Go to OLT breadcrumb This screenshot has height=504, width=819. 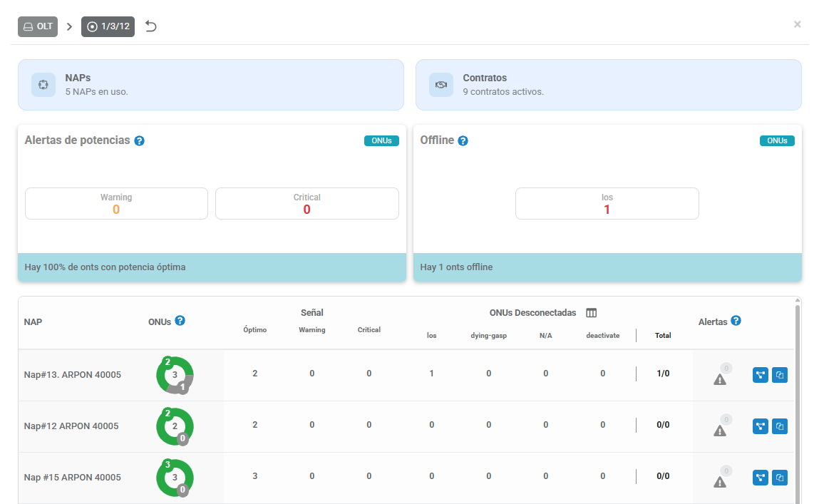[38, 26]
